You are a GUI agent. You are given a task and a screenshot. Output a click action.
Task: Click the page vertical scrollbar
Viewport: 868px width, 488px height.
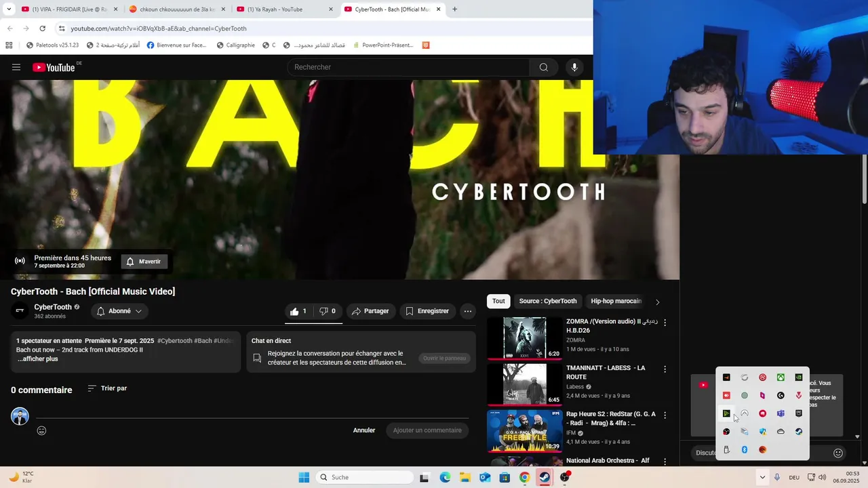864,179
